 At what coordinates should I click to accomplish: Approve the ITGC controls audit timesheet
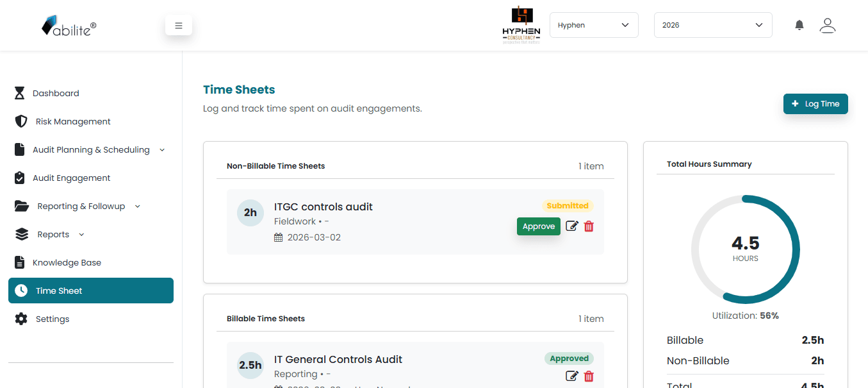(539, 226)
